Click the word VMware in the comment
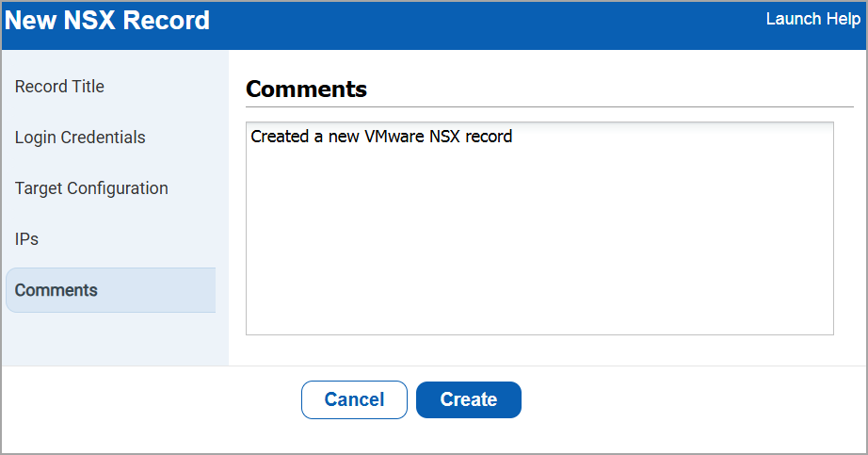 (x=394, y=137)
